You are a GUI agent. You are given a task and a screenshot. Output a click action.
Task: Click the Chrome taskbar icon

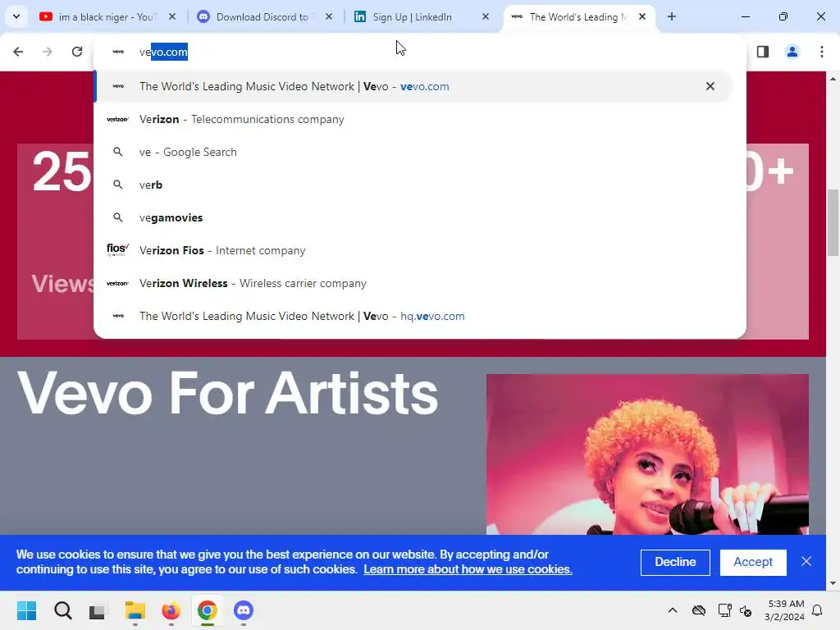(208, 610)
